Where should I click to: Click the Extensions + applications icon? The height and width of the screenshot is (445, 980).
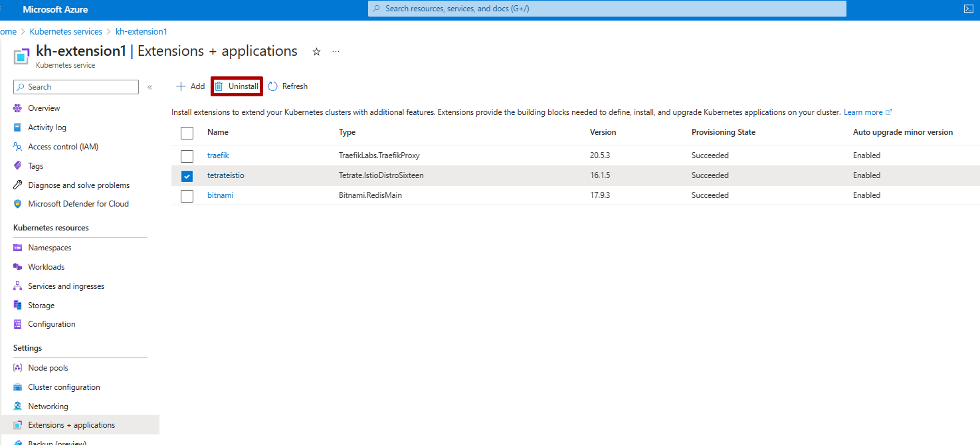click(x=18, y=425)
